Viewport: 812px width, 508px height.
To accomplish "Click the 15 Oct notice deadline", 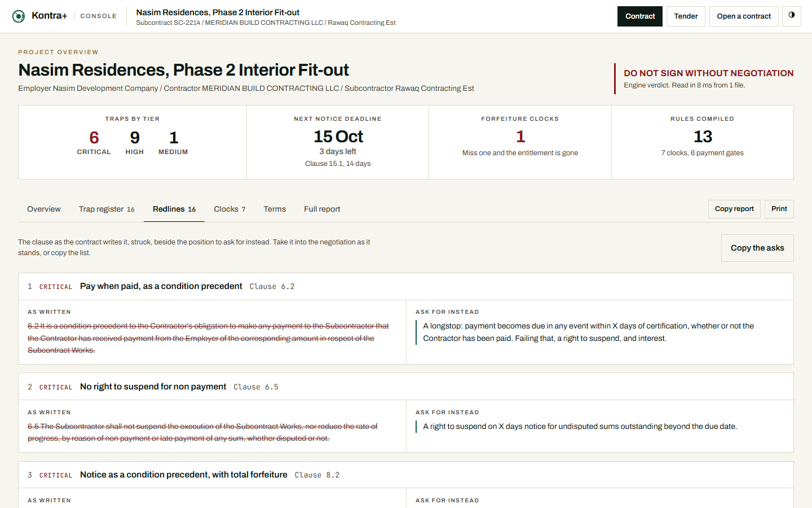I will coord(338,137).
